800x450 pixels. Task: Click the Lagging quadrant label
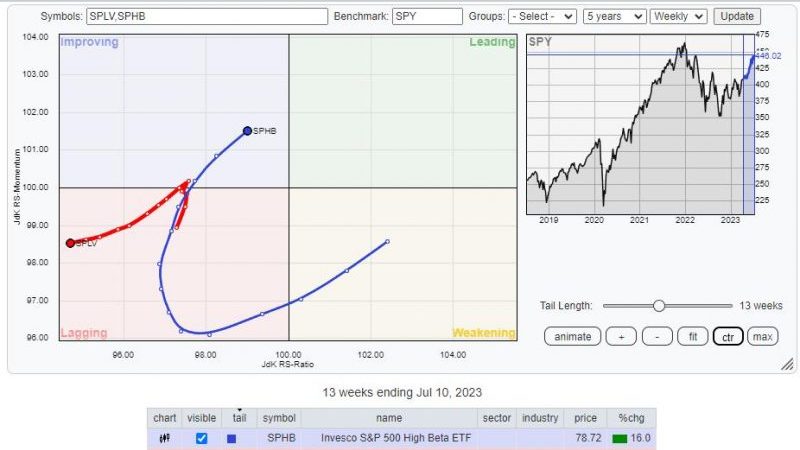click(84, 333)
